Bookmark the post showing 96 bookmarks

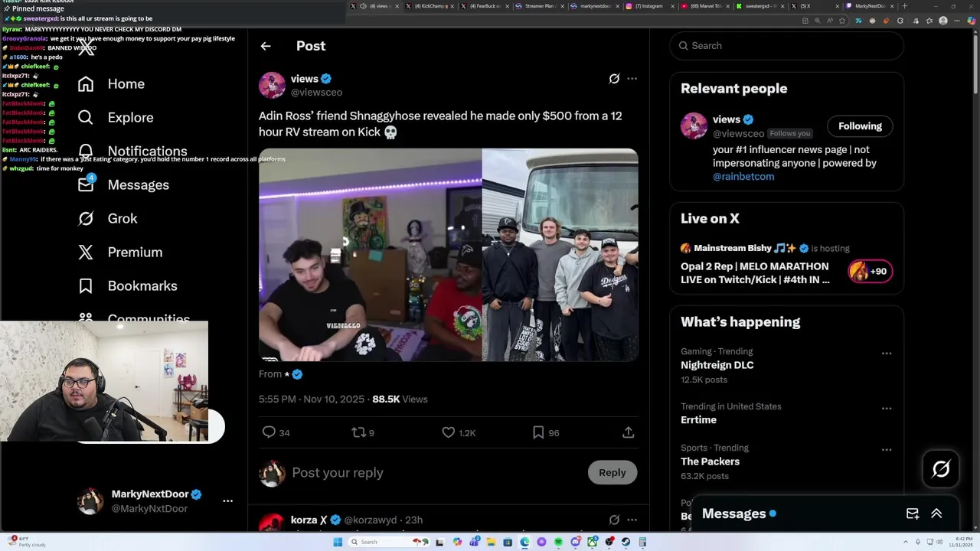[538, 432]
